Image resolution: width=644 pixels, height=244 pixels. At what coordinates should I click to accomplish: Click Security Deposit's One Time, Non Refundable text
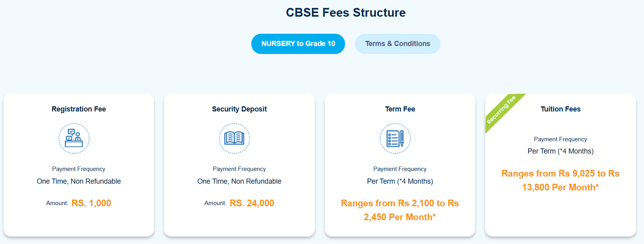[x=239, y=181]
